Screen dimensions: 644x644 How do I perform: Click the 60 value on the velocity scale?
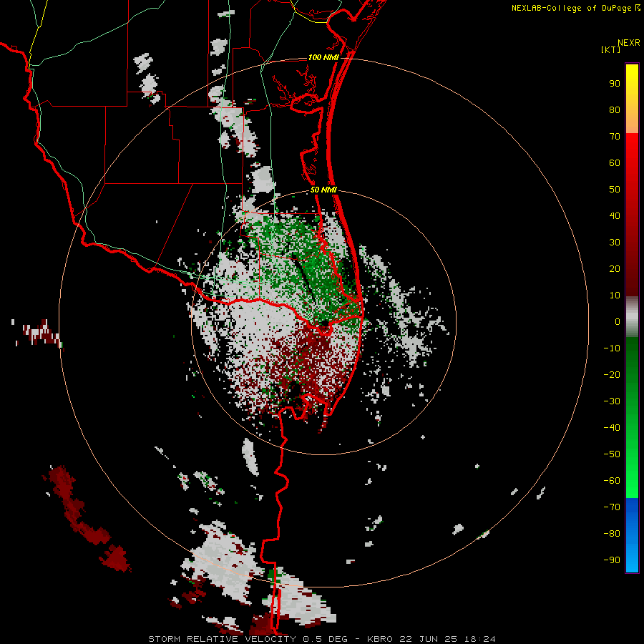615,163
